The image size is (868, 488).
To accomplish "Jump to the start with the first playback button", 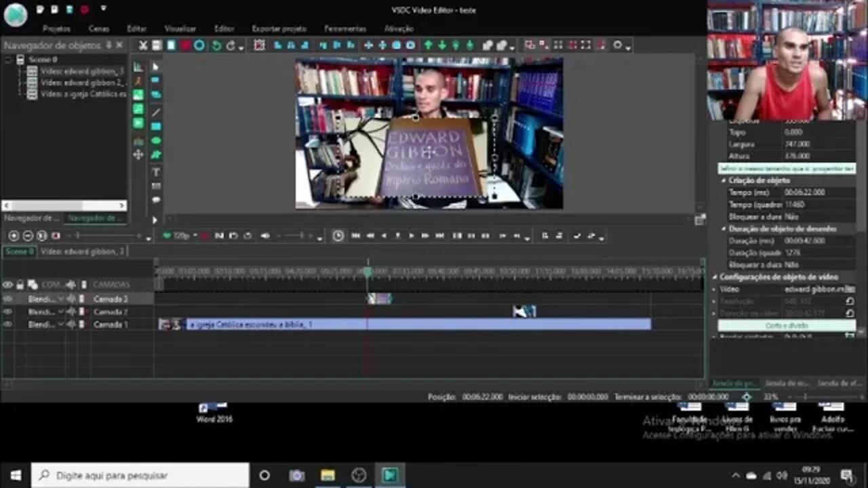I will click(355, 236).
